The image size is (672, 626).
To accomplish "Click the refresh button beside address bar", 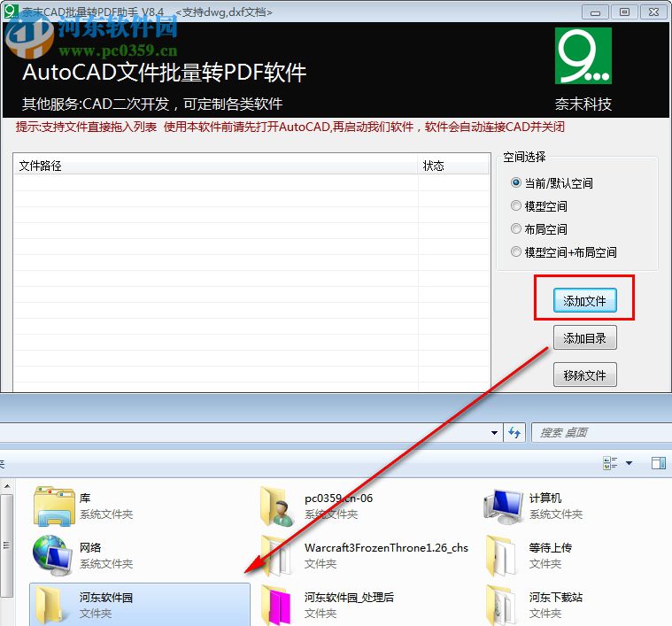I will point(514,432).
